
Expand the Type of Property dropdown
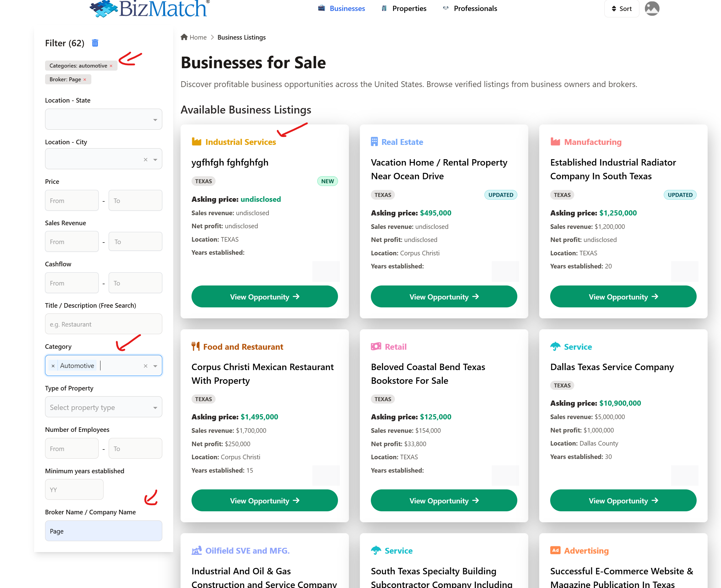click(103, 407)
